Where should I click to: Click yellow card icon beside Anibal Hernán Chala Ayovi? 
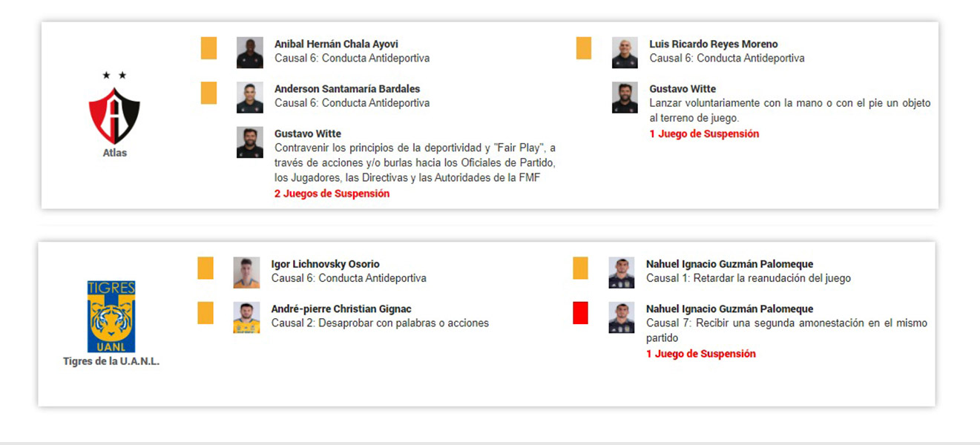(x=209, y=48)
